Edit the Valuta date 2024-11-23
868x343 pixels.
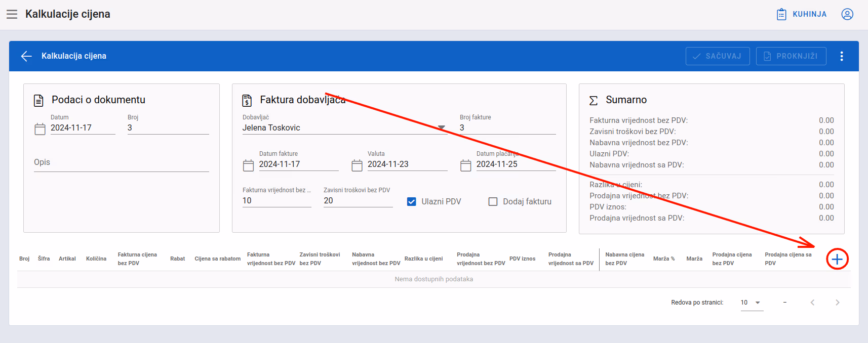408,164
